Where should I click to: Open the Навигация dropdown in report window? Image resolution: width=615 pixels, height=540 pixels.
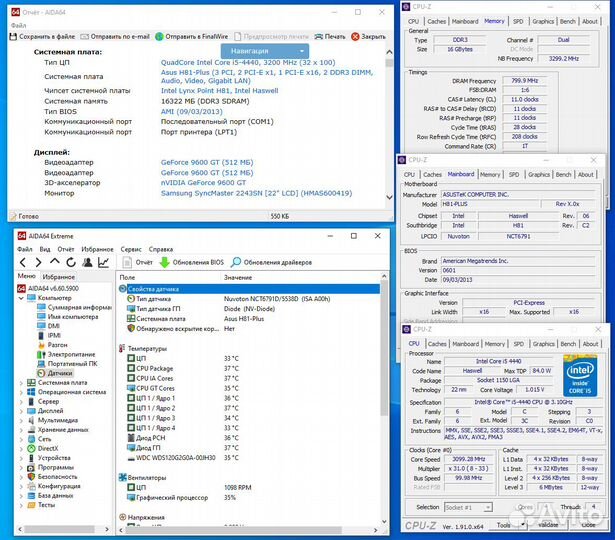265,51
